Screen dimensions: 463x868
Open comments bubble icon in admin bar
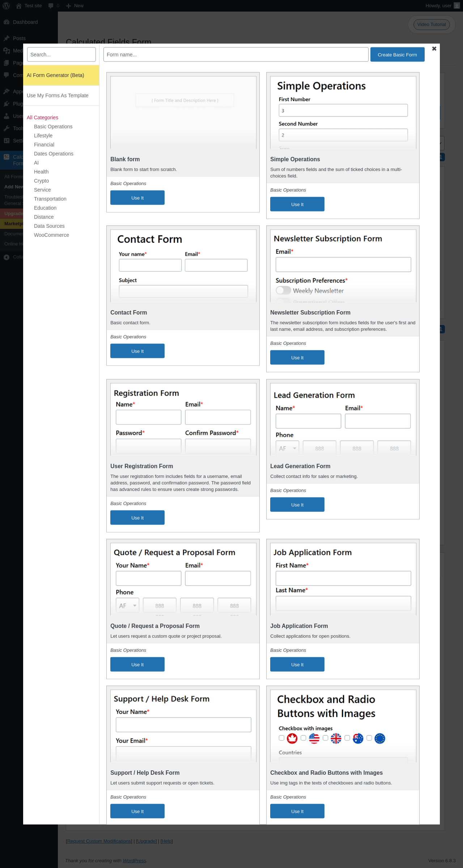[51, 6]
